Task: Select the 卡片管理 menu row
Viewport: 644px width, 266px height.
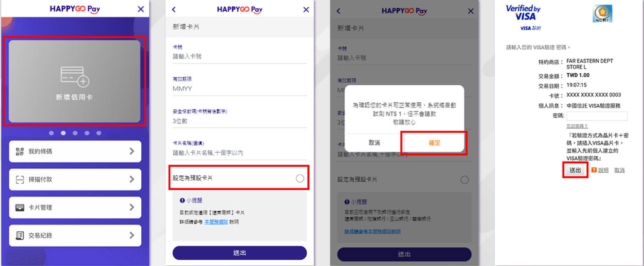Action: [x=75, y=208]
